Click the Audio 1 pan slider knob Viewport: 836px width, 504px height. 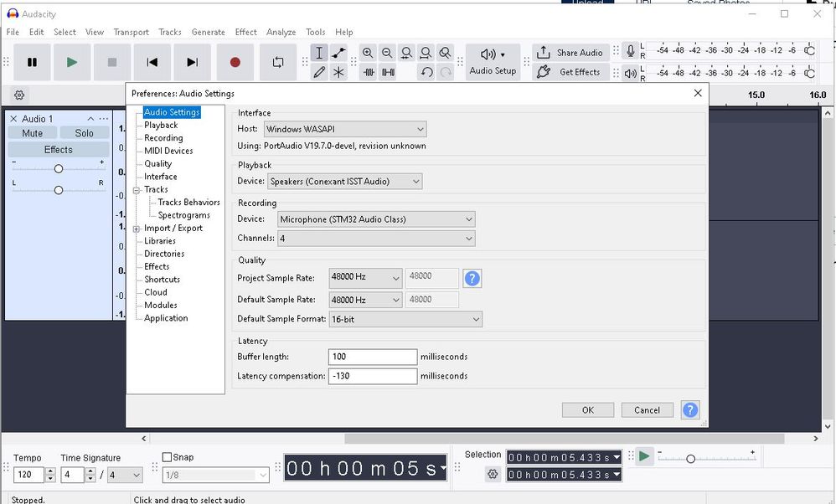[x=59, y=190]
